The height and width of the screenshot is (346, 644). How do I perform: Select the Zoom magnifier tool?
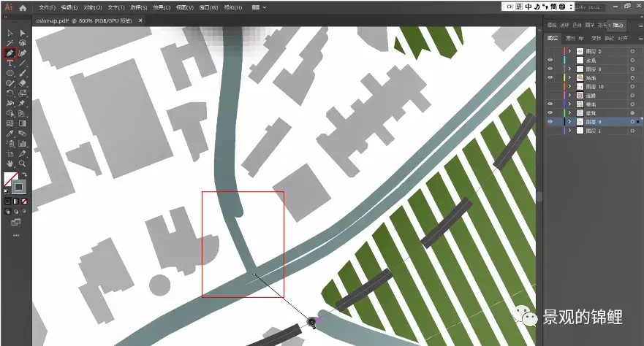point(23,164)
